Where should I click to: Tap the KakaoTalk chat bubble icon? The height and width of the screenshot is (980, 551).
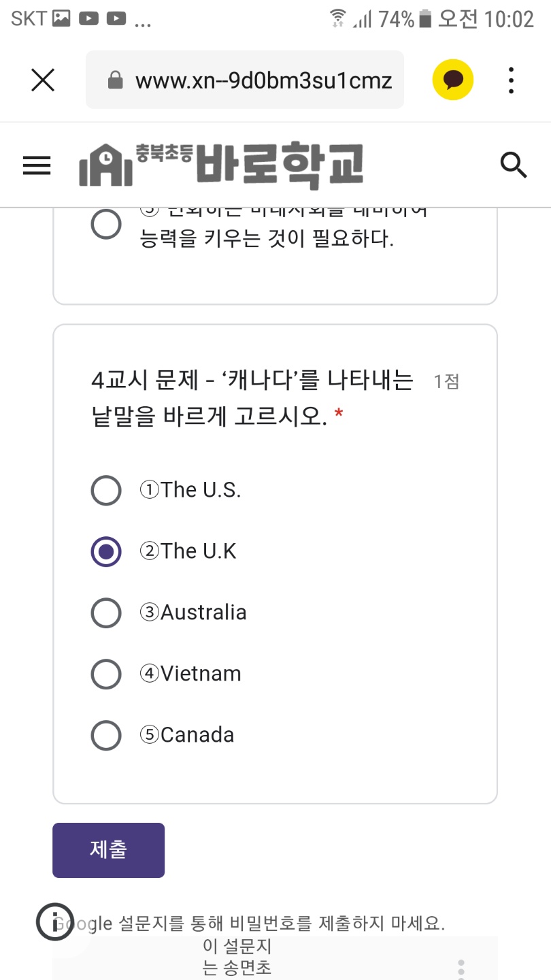tap(453, 80)
